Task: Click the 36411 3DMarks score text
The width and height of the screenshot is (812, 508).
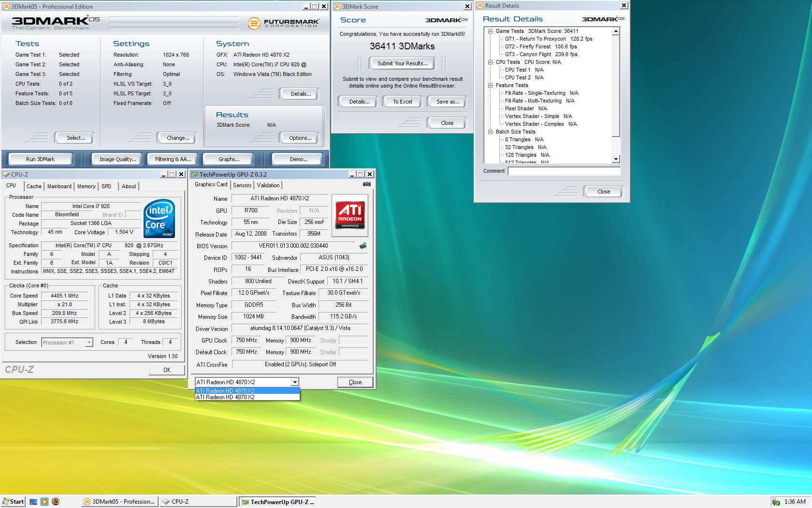Action: pos(402,46)
